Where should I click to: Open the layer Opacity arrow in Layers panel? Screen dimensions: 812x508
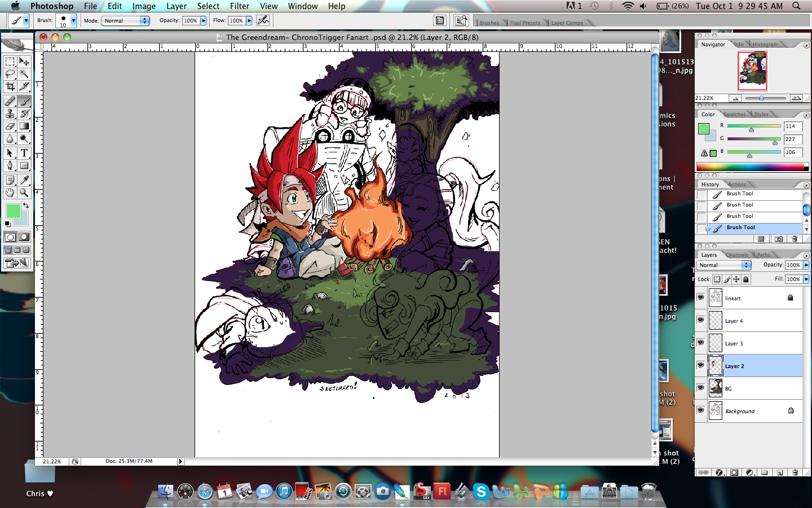click(806, 265)
